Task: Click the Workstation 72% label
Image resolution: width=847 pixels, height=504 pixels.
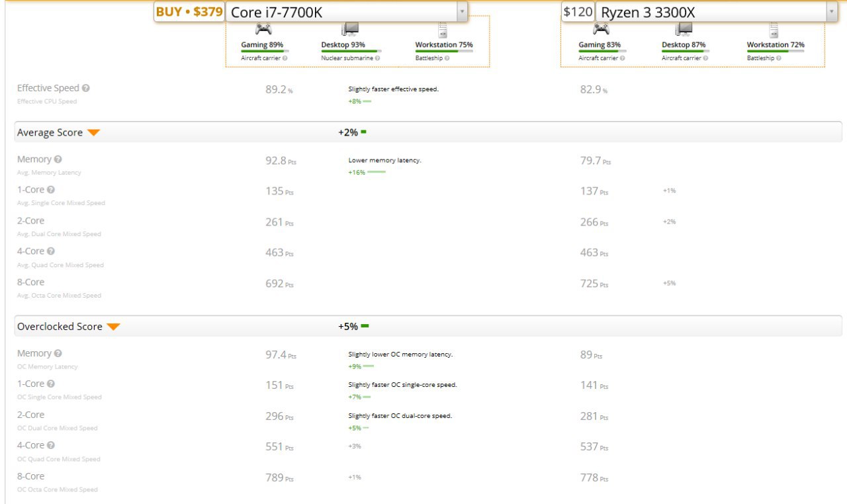Action: coord(776,45)
